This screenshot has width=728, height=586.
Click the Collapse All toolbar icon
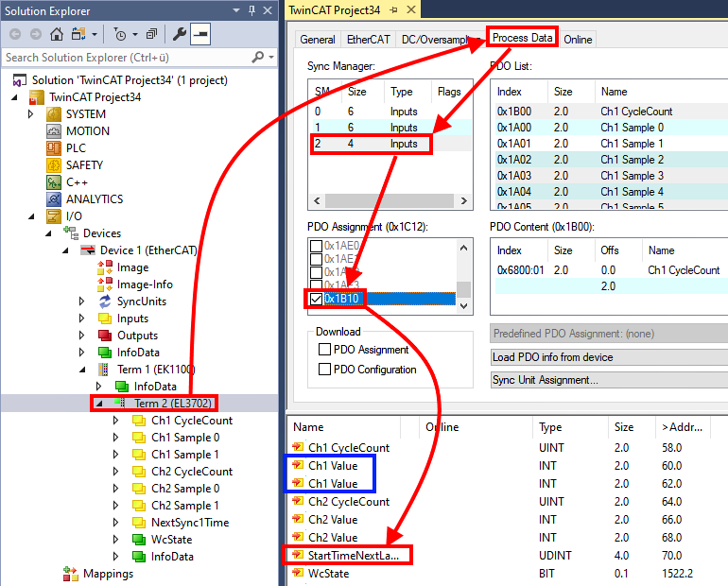tap(151, 34)
